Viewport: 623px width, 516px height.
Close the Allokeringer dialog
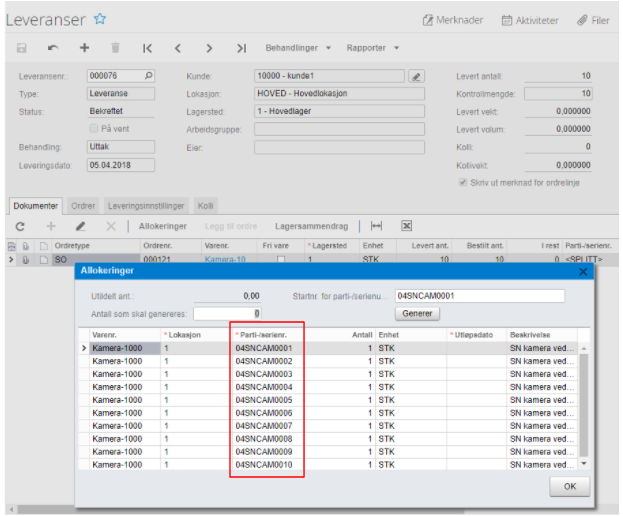pyautogui.click(x=583, y=272)
